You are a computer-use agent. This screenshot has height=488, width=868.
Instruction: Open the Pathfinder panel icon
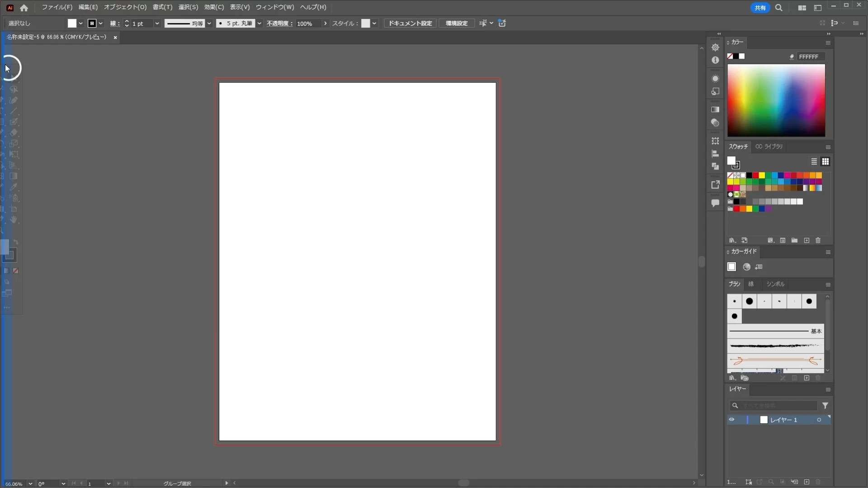point(715,166)
